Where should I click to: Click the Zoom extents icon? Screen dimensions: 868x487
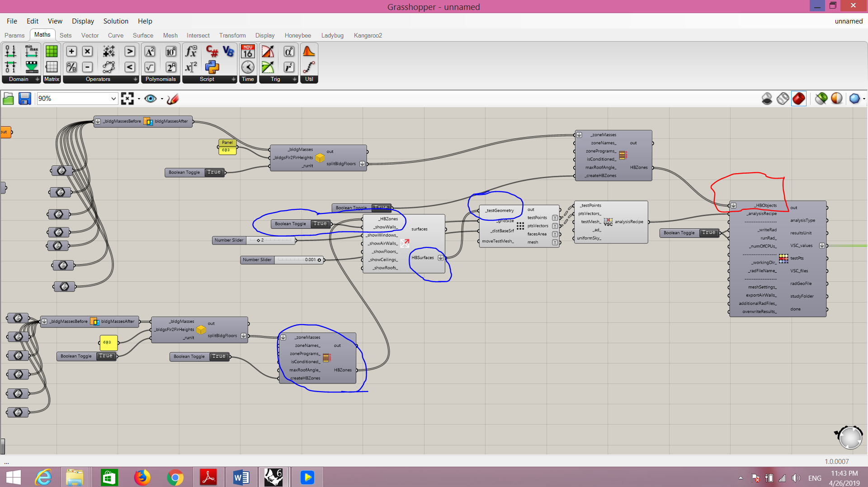coord(127,99)
